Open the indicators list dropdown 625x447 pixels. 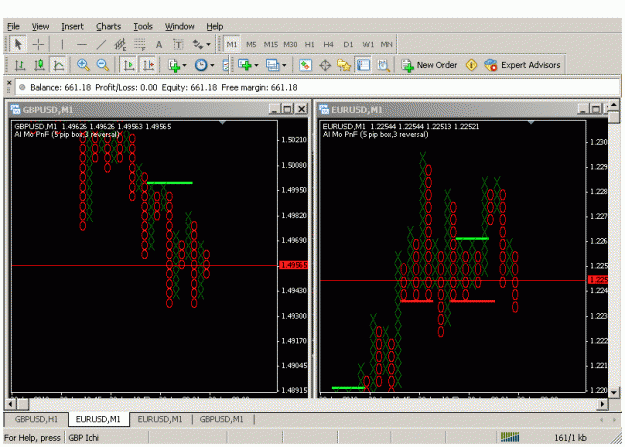pyautogui.click(x=177, y=65)
